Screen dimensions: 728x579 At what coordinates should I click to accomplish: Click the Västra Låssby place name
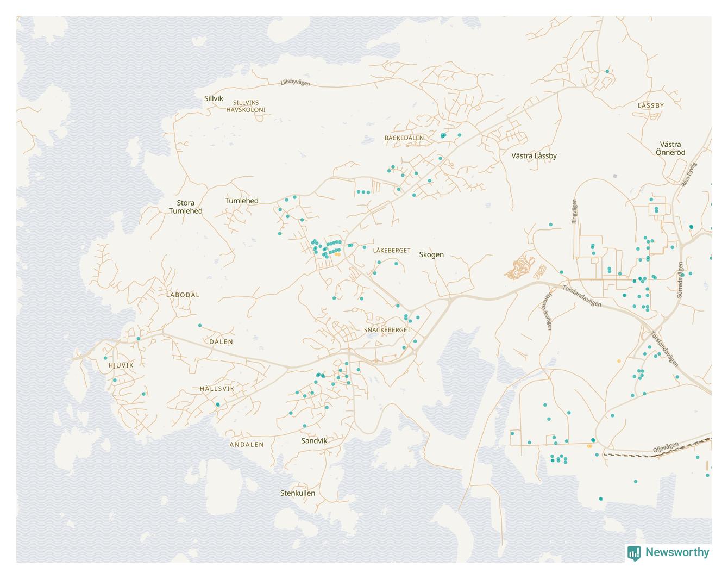point(534,156)
